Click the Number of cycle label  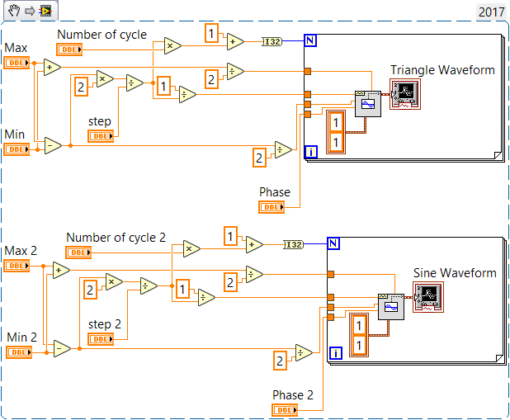click(102, 35)
